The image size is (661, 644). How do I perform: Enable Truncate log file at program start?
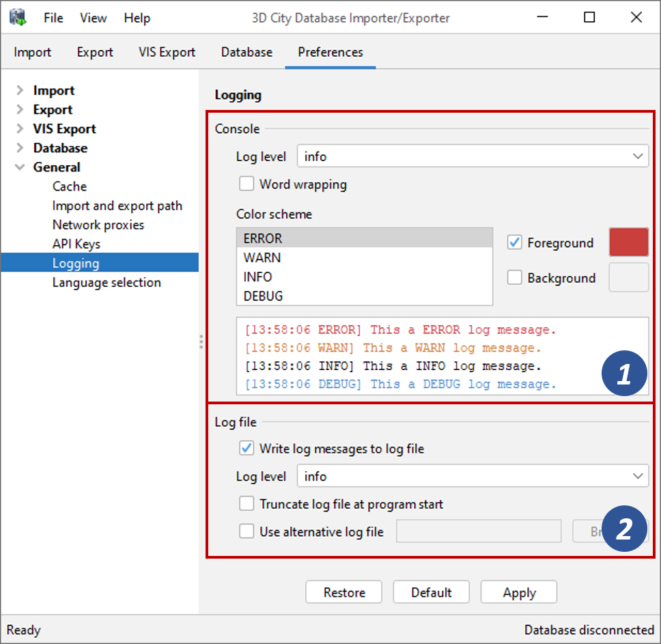pos(247,503)
